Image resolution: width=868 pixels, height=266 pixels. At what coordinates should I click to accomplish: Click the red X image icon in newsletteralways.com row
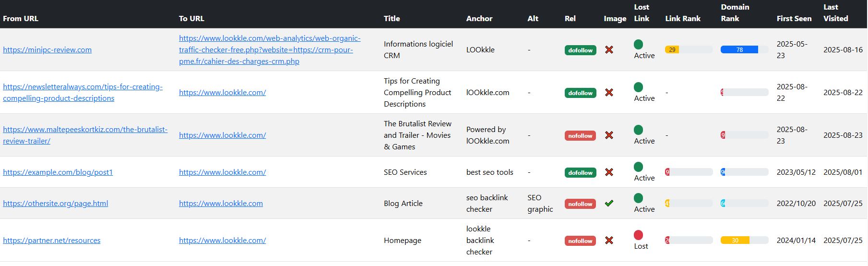[609, 92]
